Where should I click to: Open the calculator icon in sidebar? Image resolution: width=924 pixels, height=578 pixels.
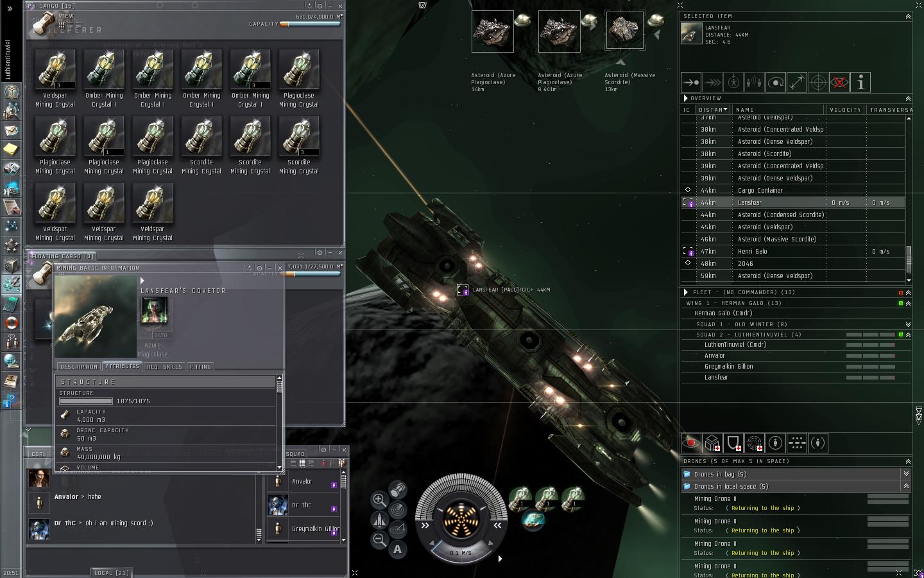coord(11,303)
